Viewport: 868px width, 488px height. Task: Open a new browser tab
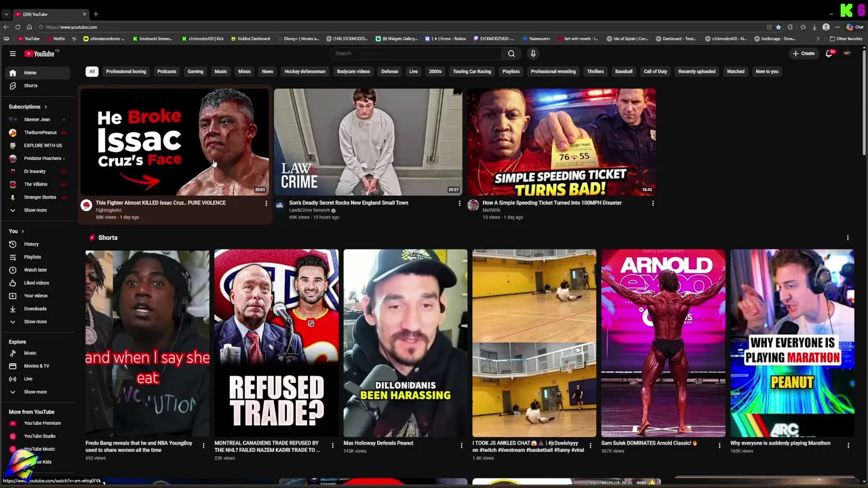point(96,14)
